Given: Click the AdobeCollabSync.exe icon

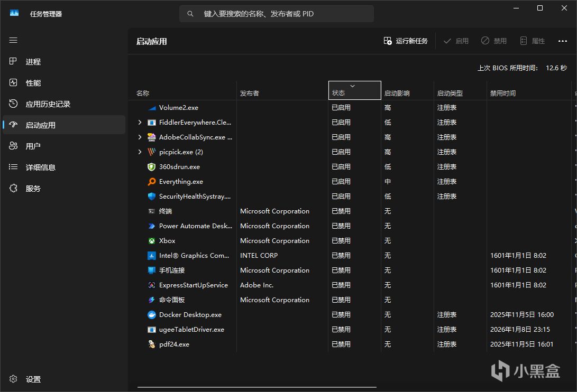Looking at the screenshot, I should click(x=152, y=137).
